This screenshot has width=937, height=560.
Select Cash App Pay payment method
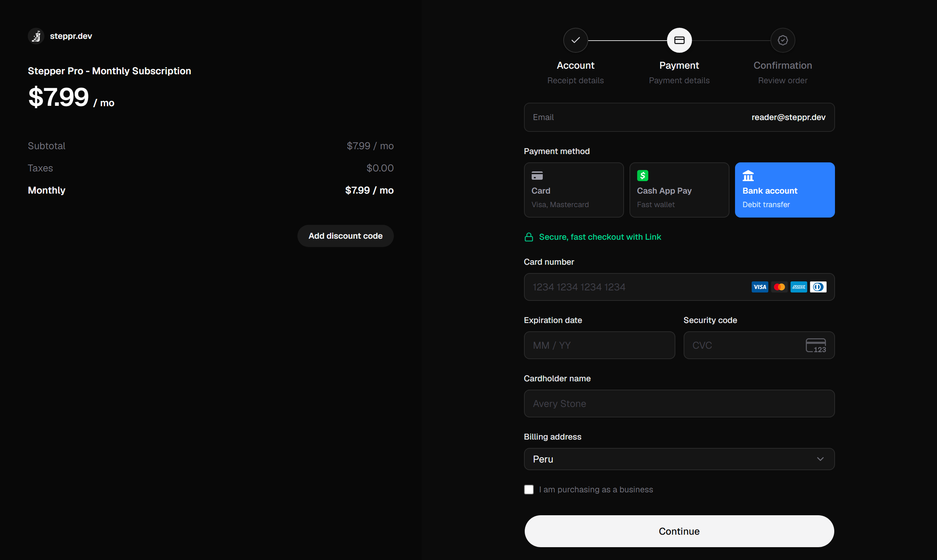click(x=679, y=190)
